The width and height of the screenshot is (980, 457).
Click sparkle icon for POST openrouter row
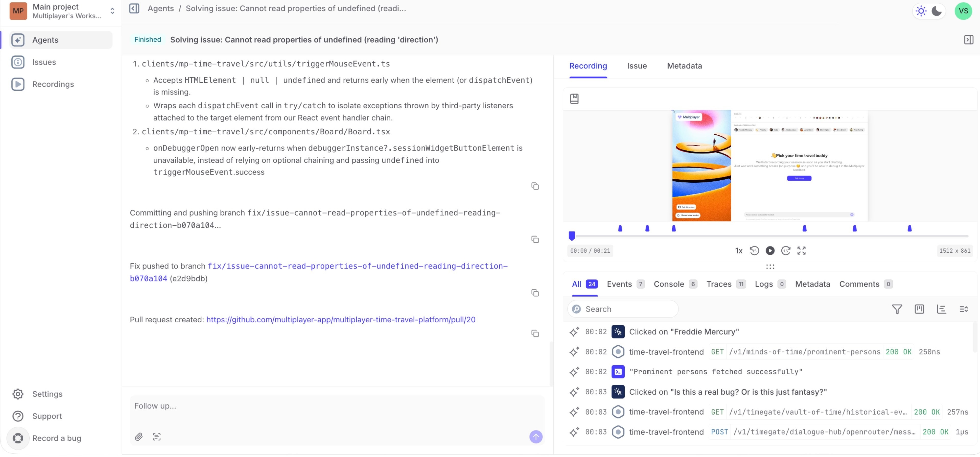point(574,433)
